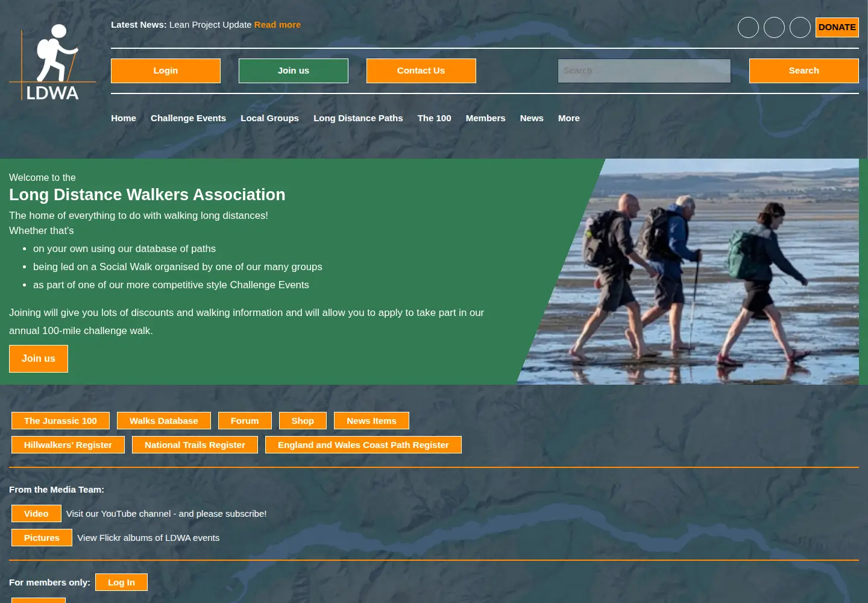Viewport: 868px width, 603px height.
Task: Click the beach walkers hero photo
Action: (688, 271)
